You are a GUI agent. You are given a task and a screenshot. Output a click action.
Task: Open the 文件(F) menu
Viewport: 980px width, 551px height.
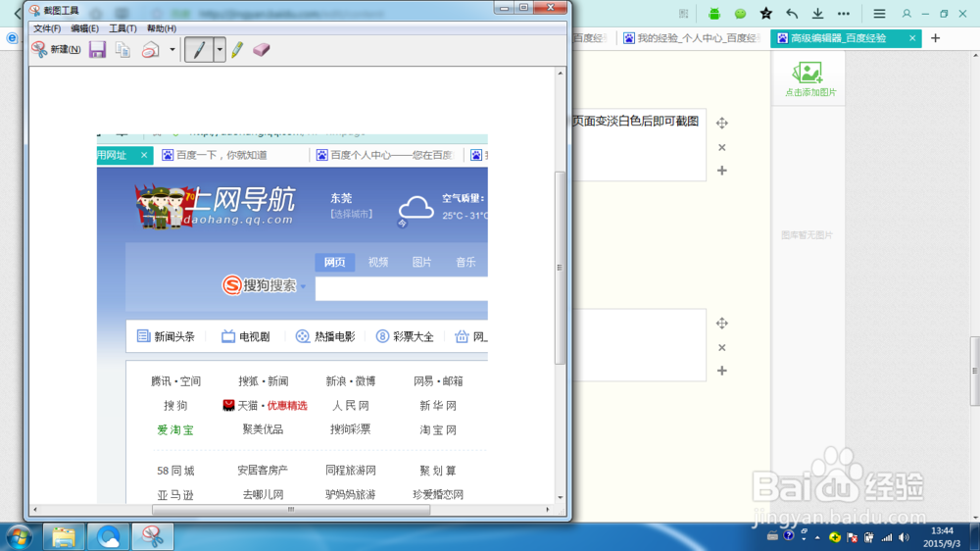point(47,28)
